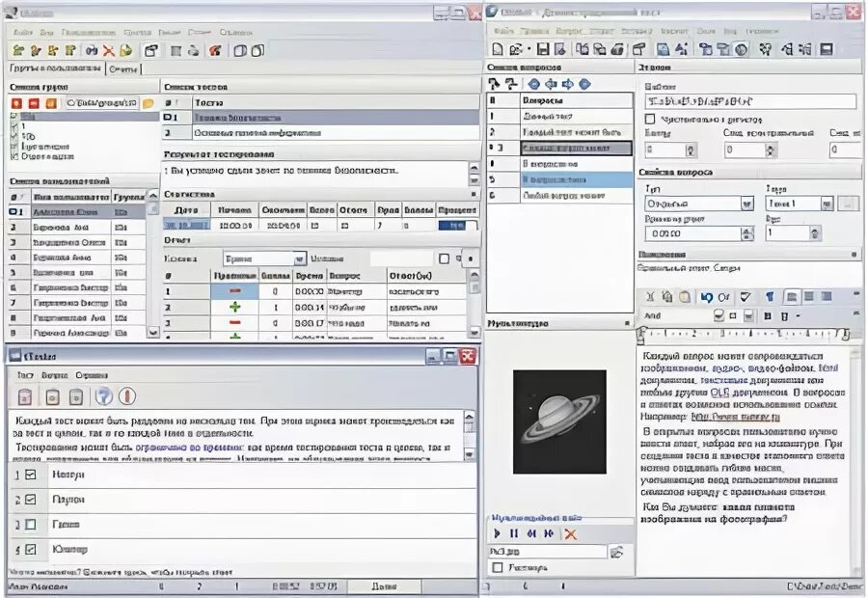
Task: Click the save floppy icon in the editor toolbar
Action: point(542,49)
